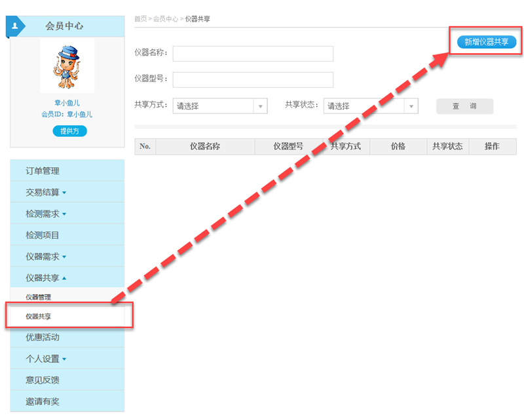Open the 共享状态 dropdown
The height and width of the screenshot is (420, 524).
[371, 106]
